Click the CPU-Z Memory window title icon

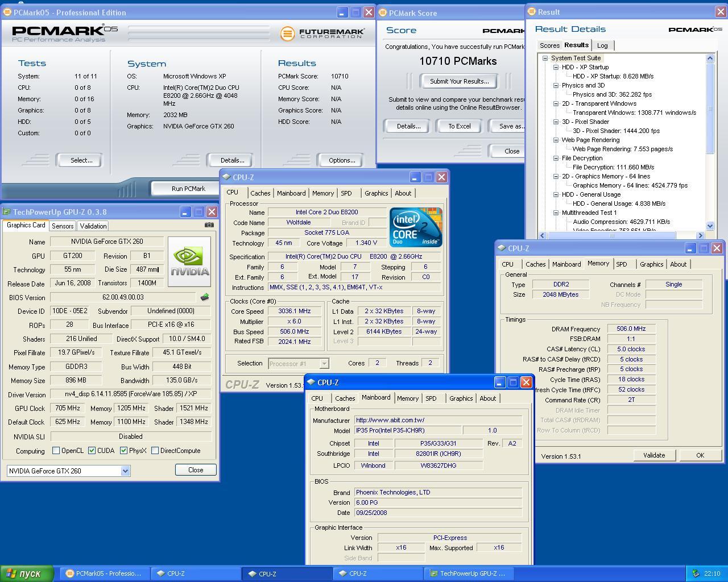click(502, 248)
